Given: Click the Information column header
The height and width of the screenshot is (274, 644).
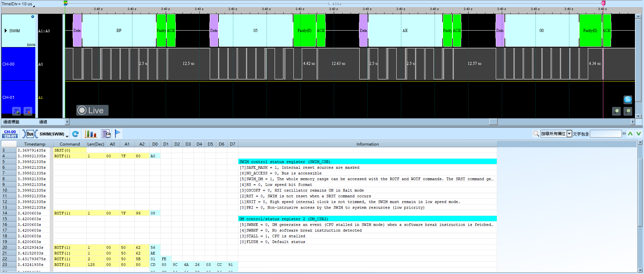Looking at the screenshot, I should [x=367, y=144].
